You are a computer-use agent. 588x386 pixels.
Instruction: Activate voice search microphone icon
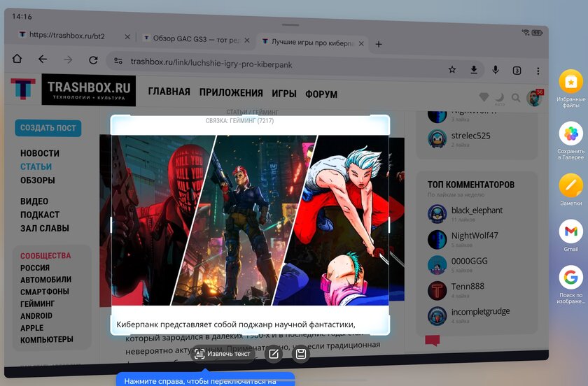point(496,70)
